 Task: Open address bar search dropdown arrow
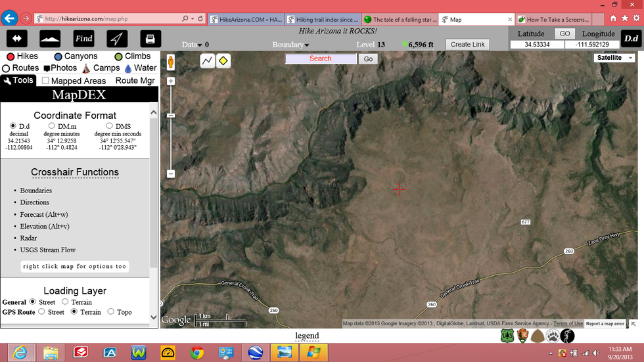[x=192, y=18]
